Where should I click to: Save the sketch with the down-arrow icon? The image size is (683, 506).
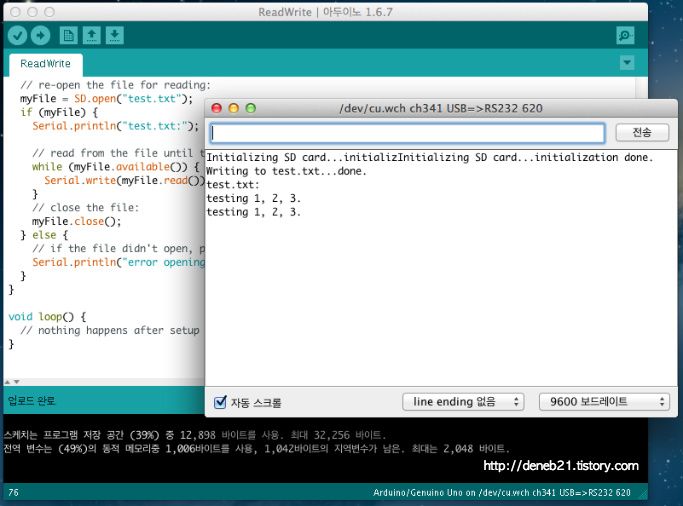(x=115, y=35)
